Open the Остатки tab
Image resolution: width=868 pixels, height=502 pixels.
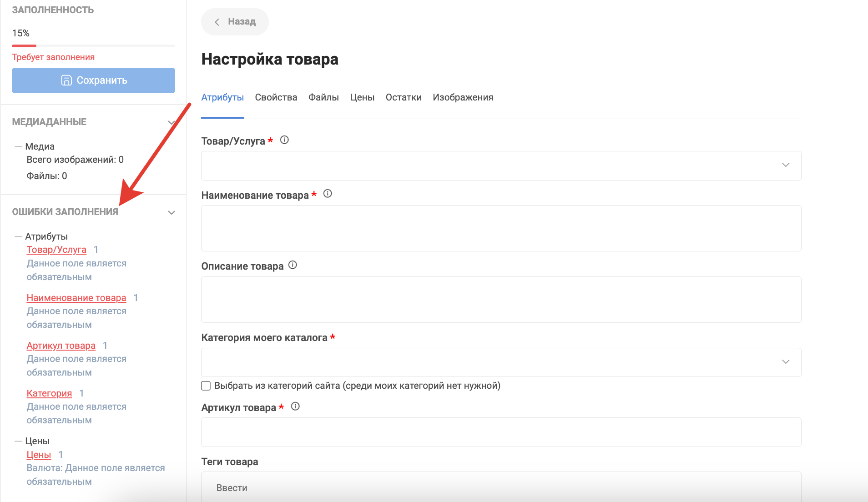[403, 97]
